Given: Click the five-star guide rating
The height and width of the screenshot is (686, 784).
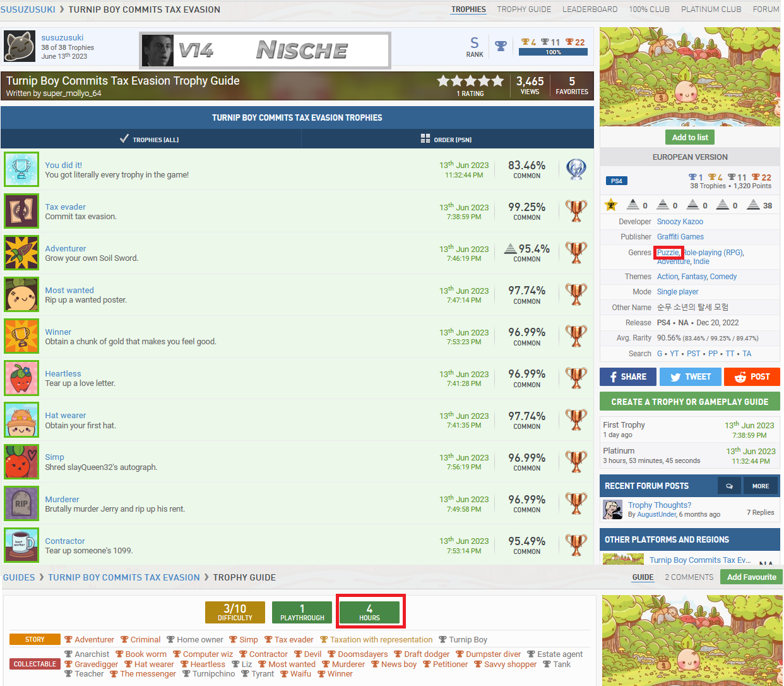Looking at the screenshot, I should pyautogui.click(x=470, y=81).
